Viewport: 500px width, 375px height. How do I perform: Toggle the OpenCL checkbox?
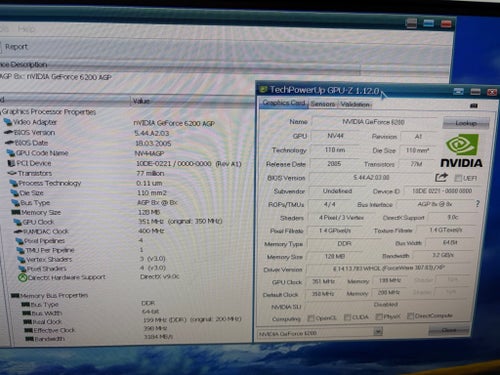[311, 318]
